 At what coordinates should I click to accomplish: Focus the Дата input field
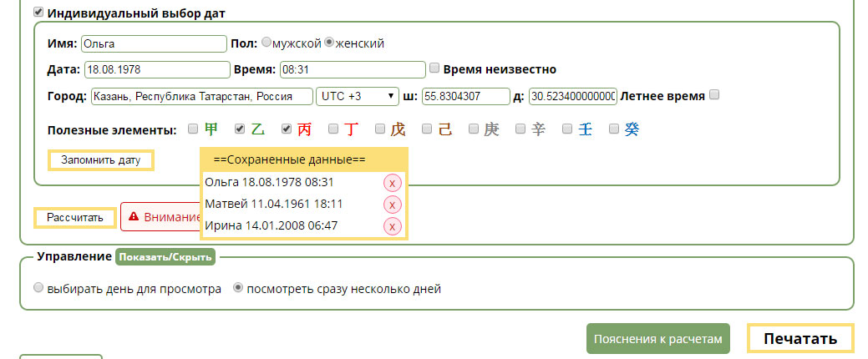pos(157,69)
